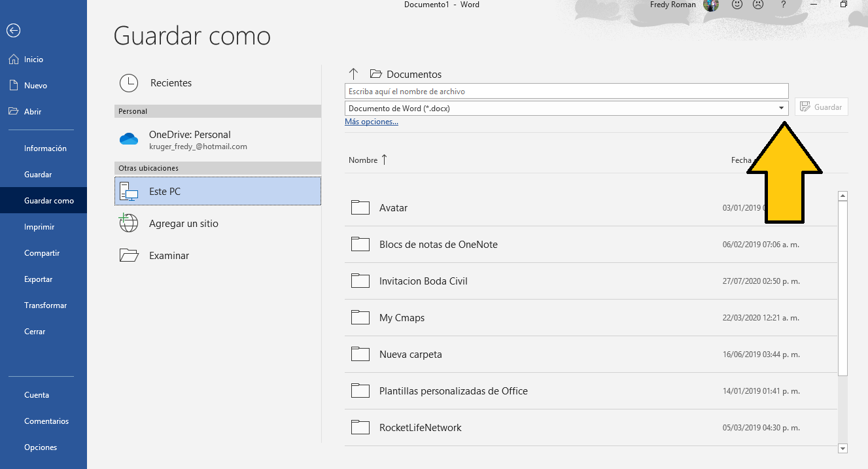Open the Invitacion Boda Civil folder
Screen dimensions: 868x469
[x=424, y=280]
